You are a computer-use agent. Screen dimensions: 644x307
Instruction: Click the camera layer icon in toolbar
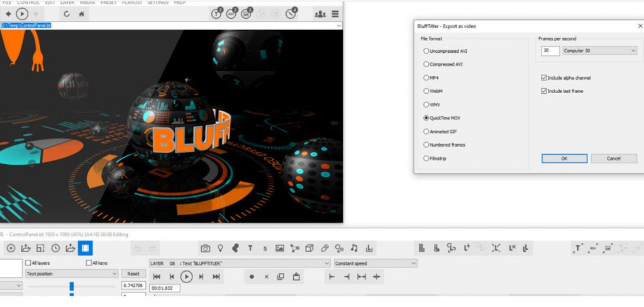coord(205,248)
